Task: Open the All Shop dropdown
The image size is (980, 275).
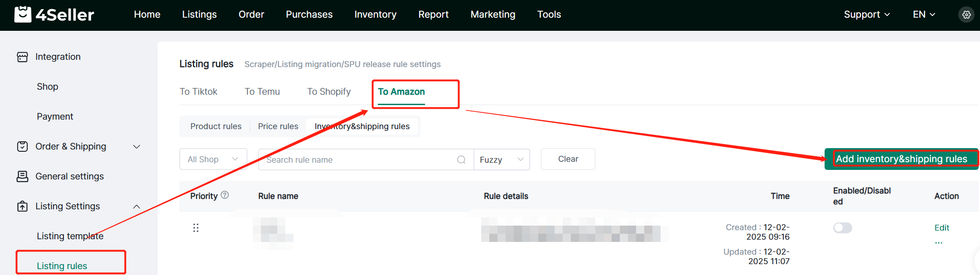Action: tap(213, 159)
